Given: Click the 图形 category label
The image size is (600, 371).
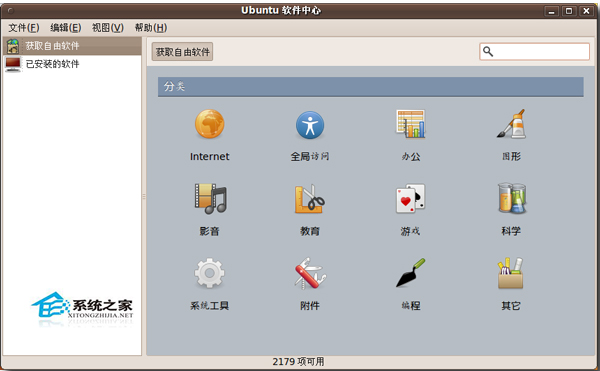Looking at the screenshot, I should (x=511, y=156).
